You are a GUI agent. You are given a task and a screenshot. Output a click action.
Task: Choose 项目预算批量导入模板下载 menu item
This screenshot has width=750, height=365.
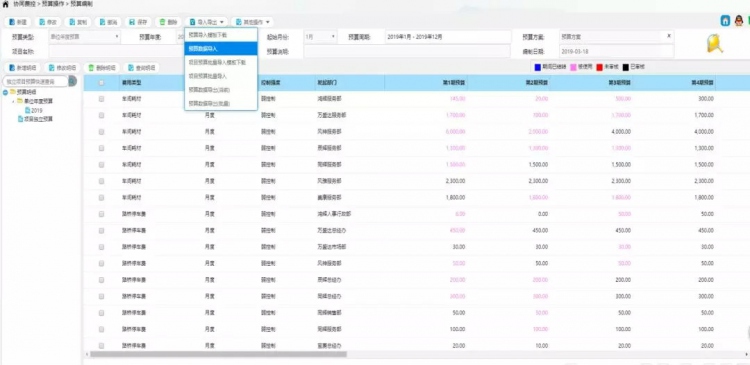pos(221,62)
